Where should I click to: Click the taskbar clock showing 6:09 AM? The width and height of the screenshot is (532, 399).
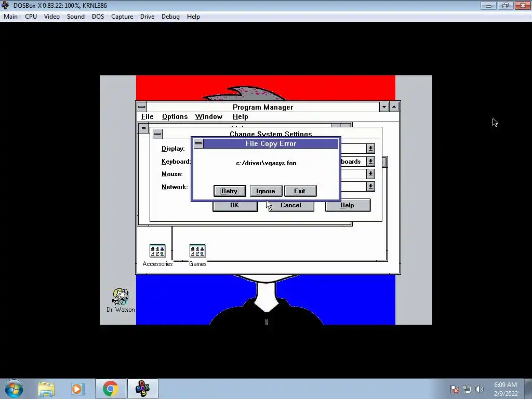pyautogui.click(x=506, y=389)
